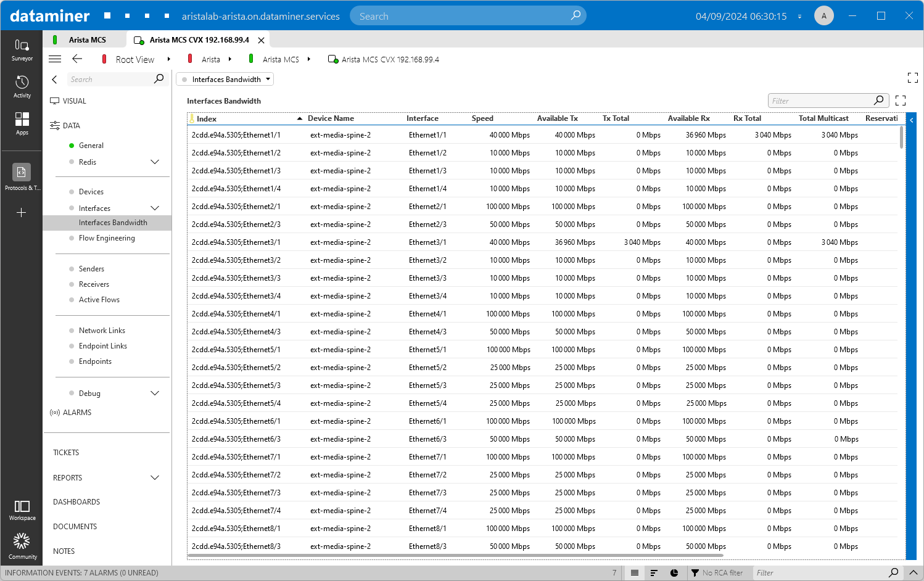Open the Activity history icon
Screen dimensions: 924x581
coord(22,86)
